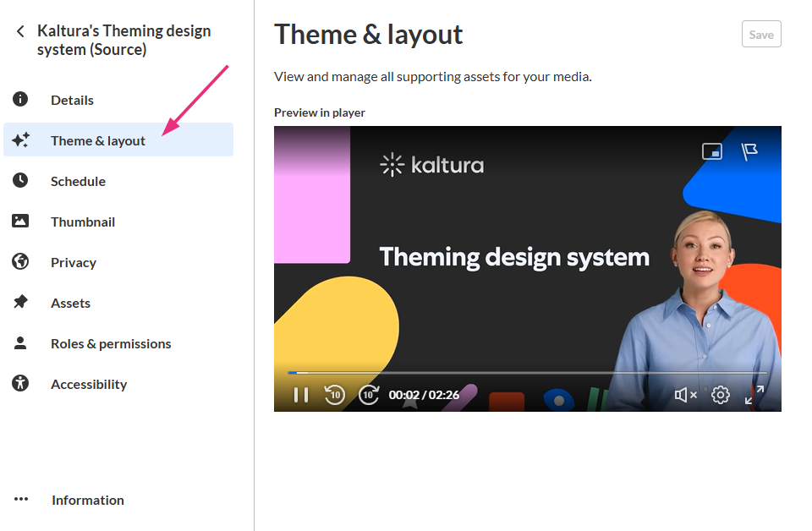Open picture-in-picture in the player
Viewport: 812px width, 531px height.
click(712, 151)
